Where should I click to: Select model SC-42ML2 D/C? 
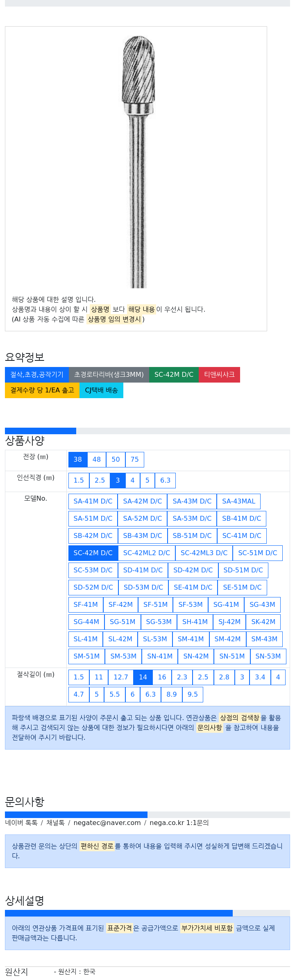click(147, 553)
